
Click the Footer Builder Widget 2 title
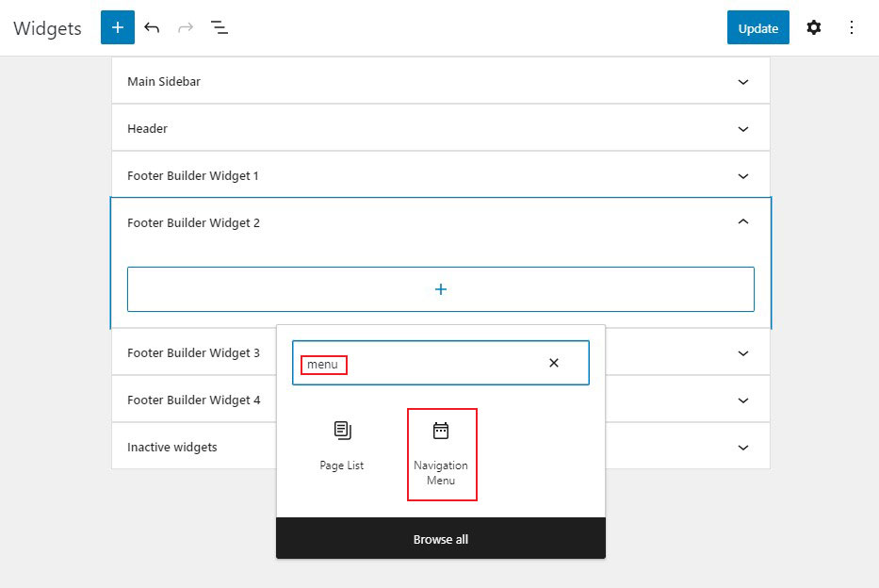pyautogui.click(x=193, y=222)
